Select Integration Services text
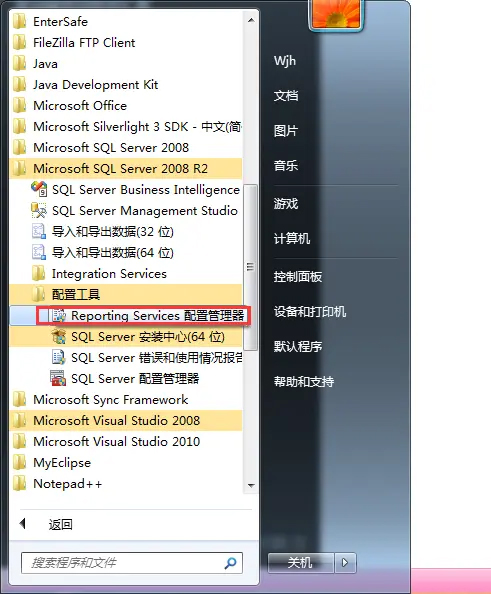Screen dimensions: 491x594 (109, 274)
